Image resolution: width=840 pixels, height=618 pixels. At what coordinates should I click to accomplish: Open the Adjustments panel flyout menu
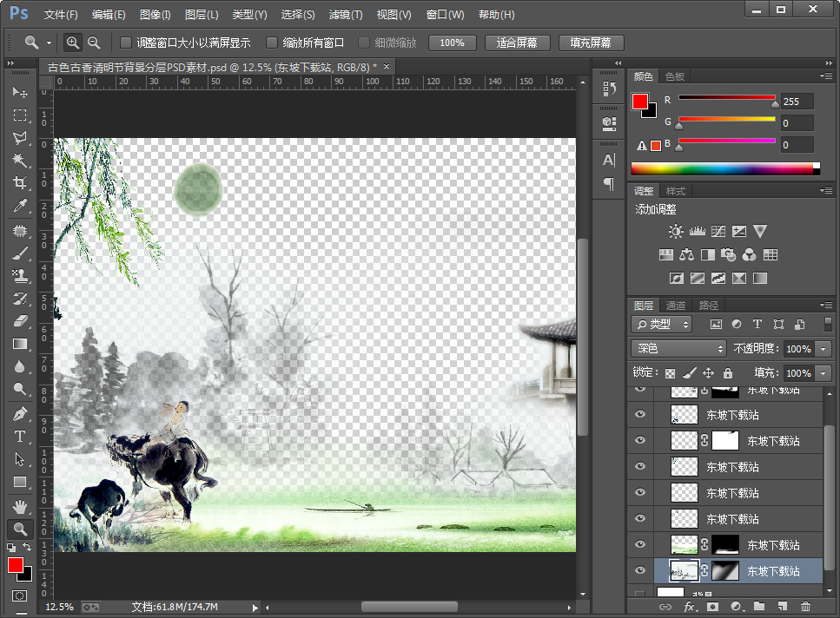[825, 190]
